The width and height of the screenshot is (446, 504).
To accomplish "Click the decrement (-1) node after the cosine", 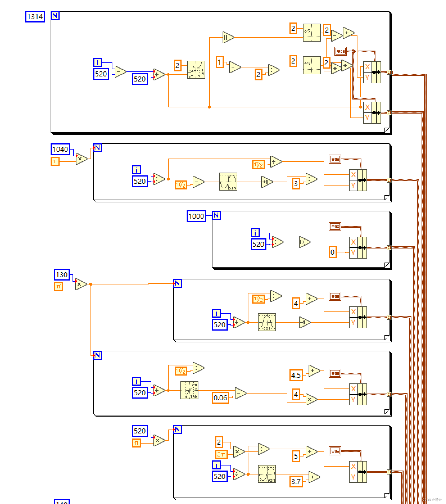I will (x=304, y=322).
